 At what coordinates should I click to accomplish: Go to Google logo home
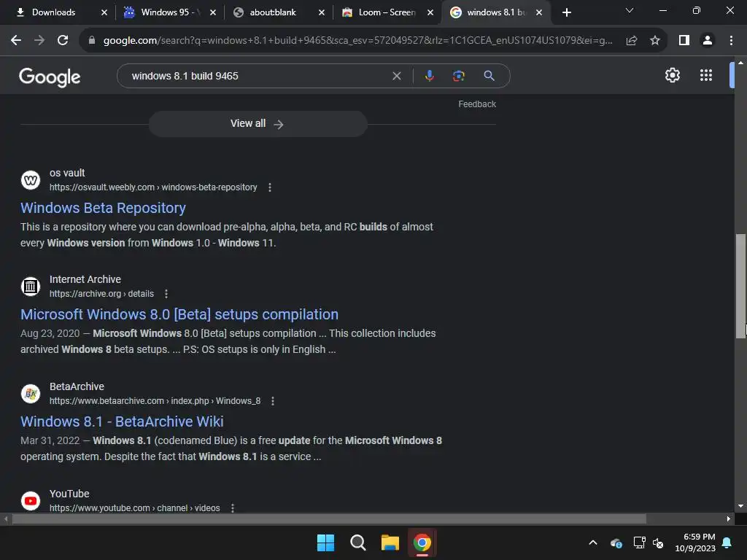point(50,77)
